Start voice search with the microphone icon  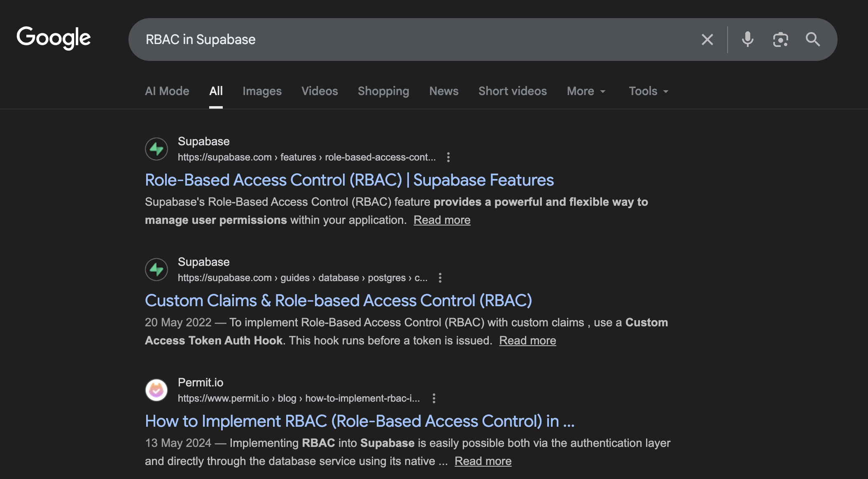[747, 40]
